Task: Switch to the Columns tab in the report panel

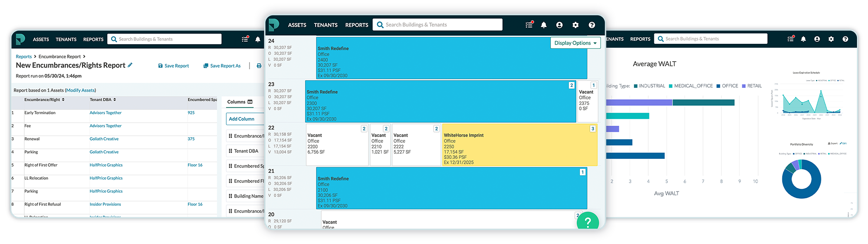Action: tap(240, 102)
